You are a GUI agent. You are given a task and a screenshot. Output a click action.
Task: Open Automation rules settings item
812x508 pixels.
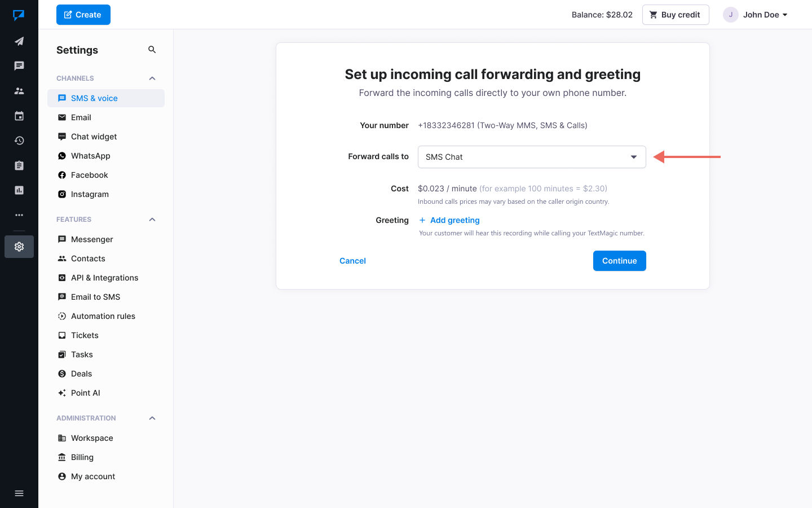pyautogui.click(x=103, y=316)
